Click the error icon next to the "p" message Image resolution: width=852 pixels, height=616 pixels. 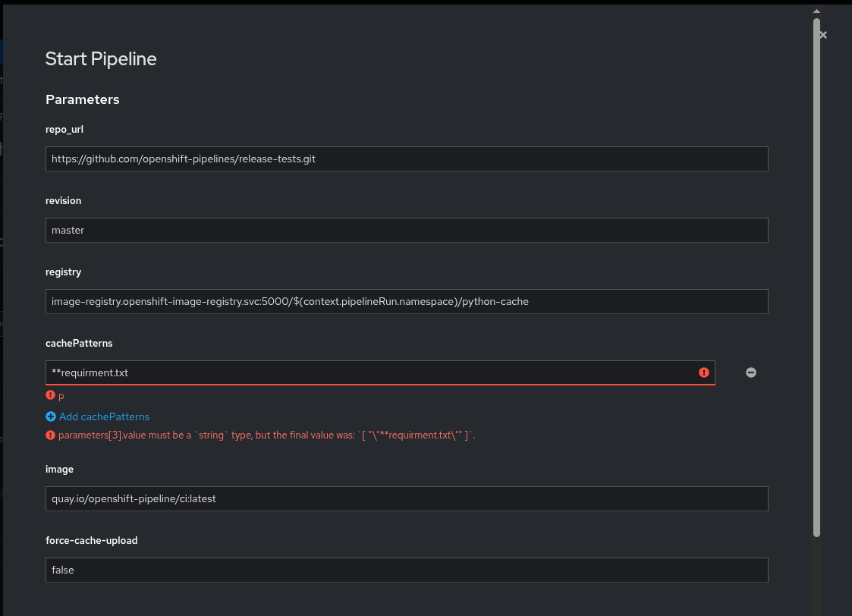51,395
